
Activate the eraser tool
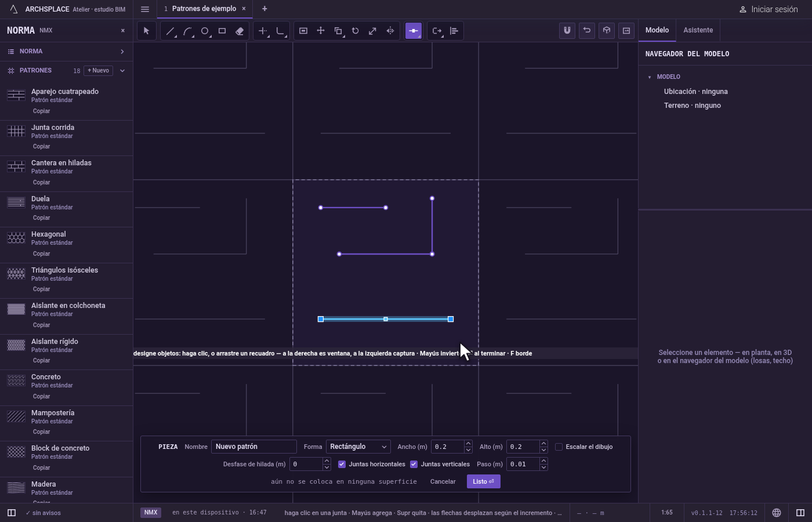coord(240,31)
